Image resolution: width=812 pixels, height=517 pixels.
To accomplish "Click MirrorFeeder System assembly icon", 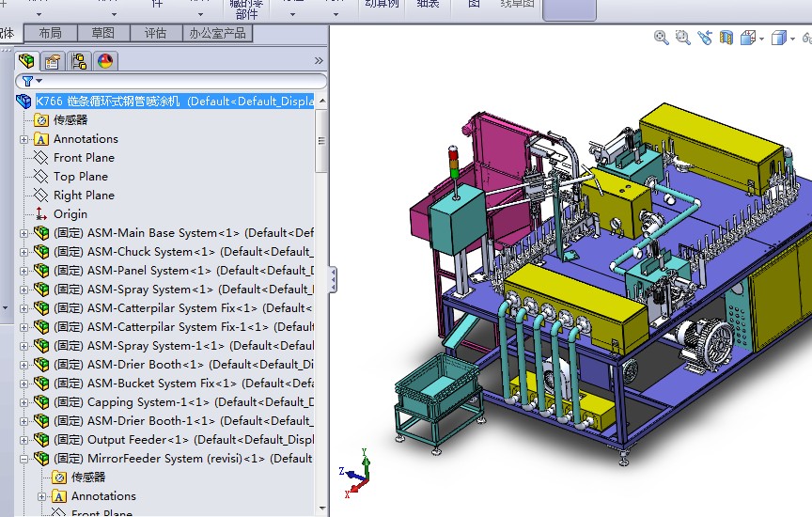I will 41,459.
